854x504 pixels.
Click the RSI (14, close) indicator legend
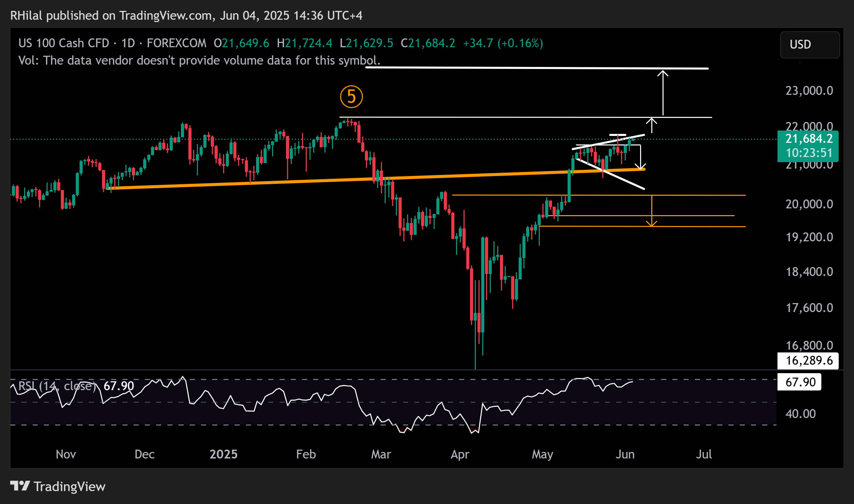coord(56,386)
